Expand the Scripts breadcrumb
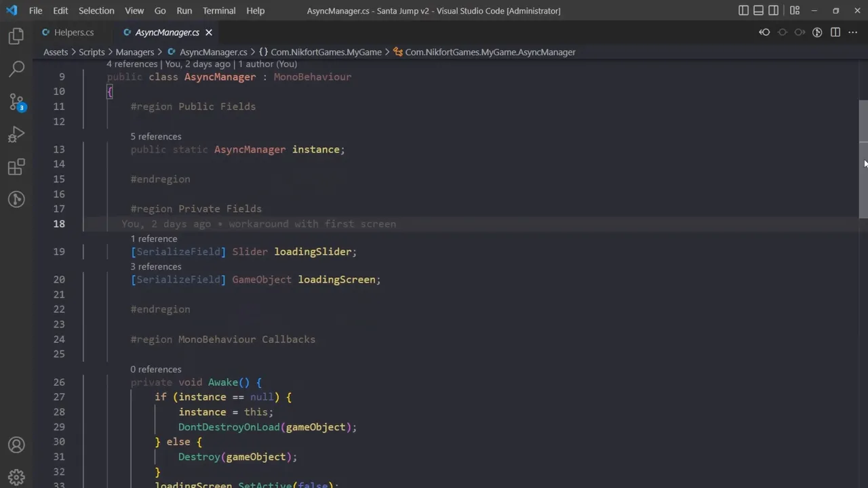Viewport: 868px width, 488px height. point(92,52)
